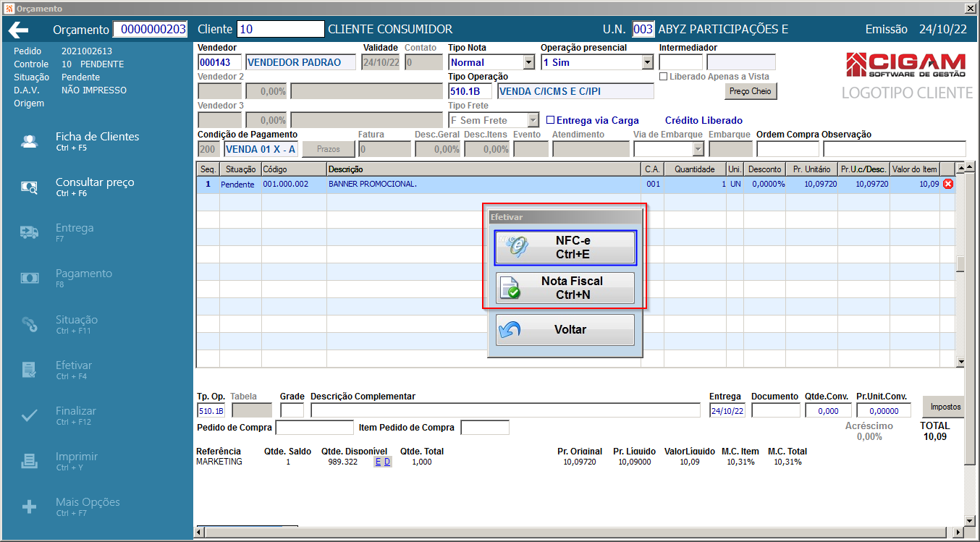The image size is (980, 542).
Task: Click the Pedido de Compra field
Action: coord(315,428)
